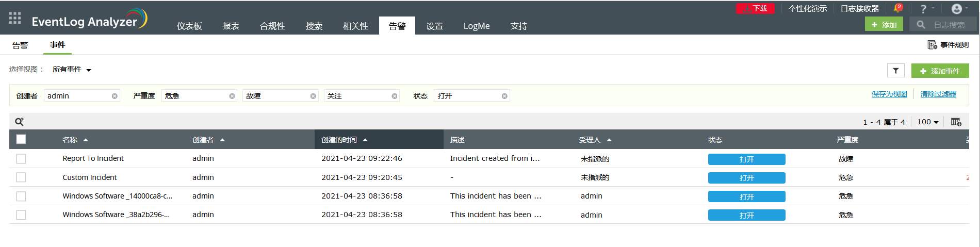
Task: Click the notification bell icon
Action: [x=897, y=8]
